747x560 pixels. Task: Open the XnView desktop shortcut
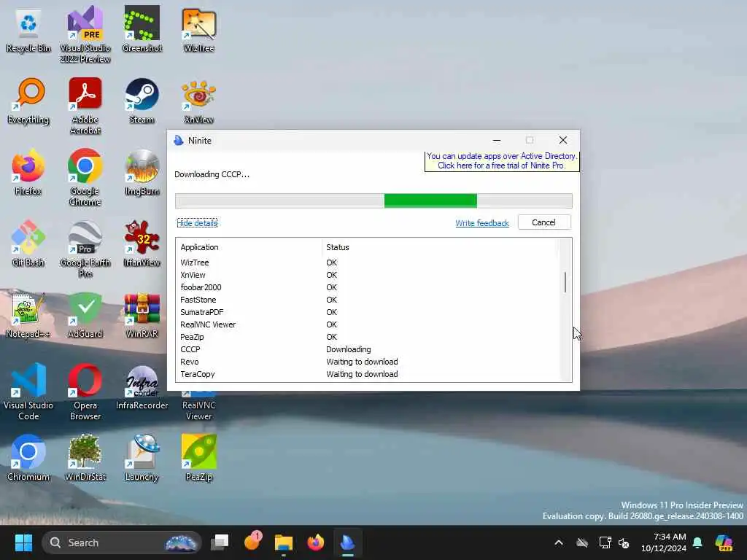click(198, 101)
